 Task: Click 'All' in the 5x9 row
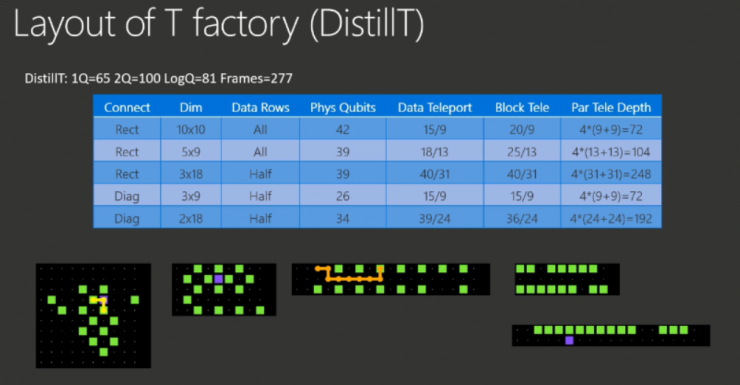click(x=261, y=152)
